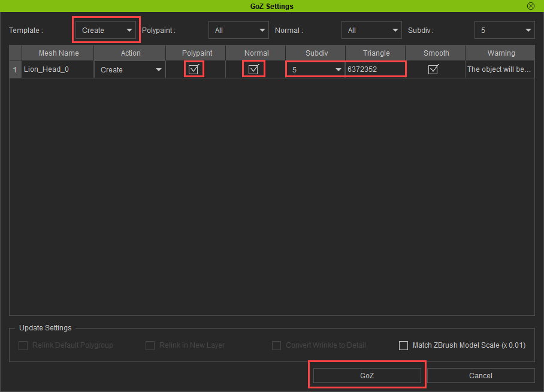Close the GoZ Settings dialog
Screen dimensions: 544x392
(x=530, y=6)
